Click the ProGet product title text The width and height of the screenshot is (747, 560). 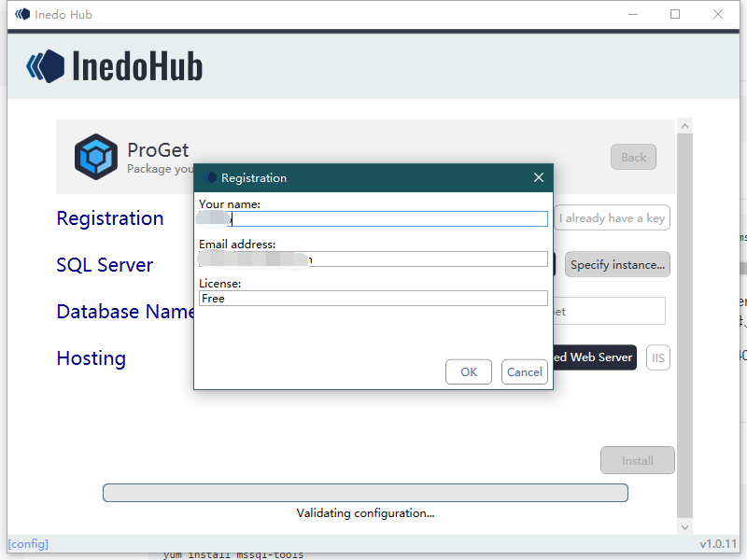(x=158, y=150)
